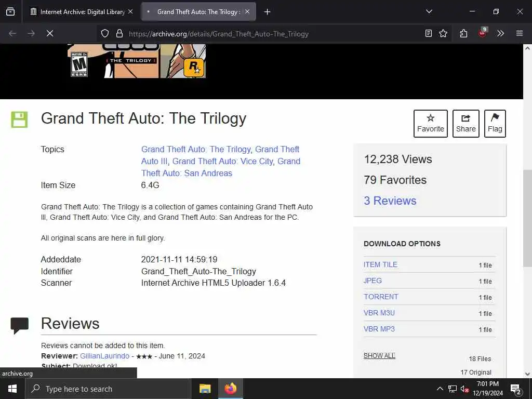Download ITEM TILE option
532x399 pixels.
coord(380,264)
